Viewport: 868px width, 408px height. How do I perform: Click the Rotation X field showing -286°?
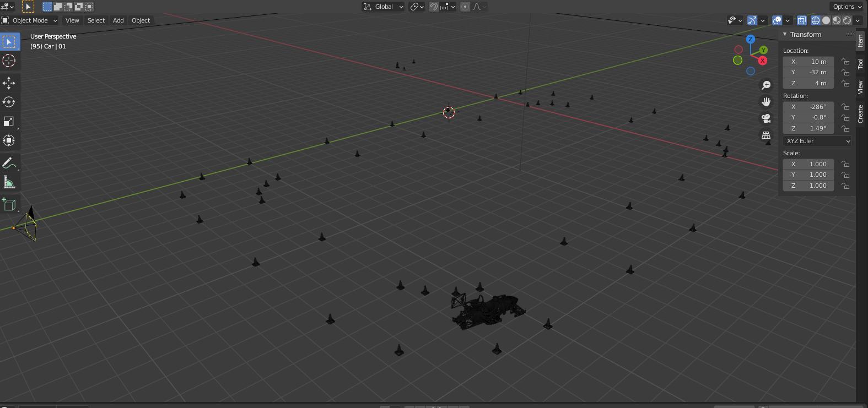coord(808,107)
